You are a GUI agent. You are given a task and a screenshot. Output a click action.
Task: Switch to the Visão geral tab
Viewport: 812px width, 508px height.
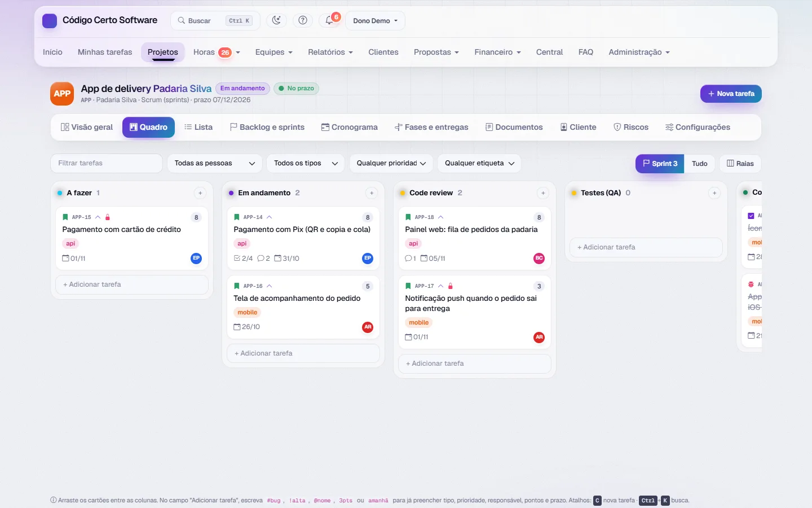(x=87, y=128)
